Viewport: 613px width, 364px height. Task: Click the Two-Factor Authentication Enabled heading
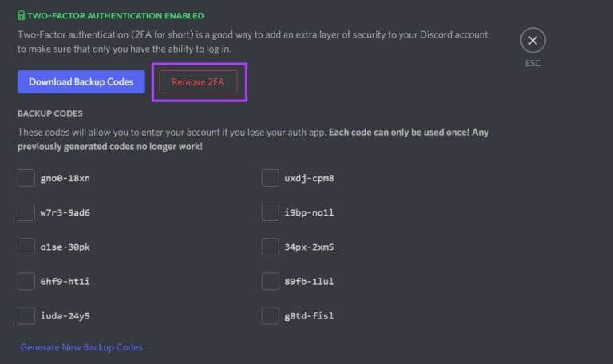point(115,15)
